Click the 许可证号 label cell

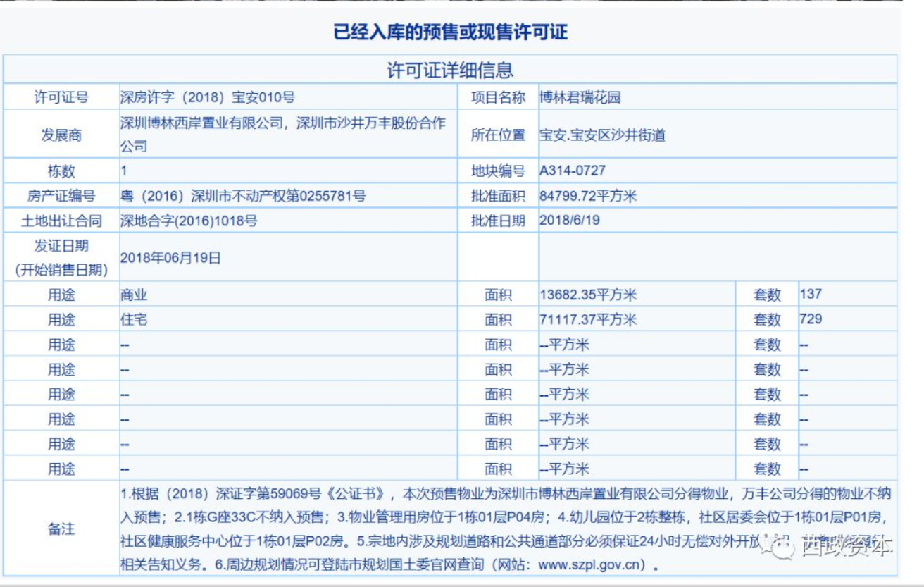(61, 97)
